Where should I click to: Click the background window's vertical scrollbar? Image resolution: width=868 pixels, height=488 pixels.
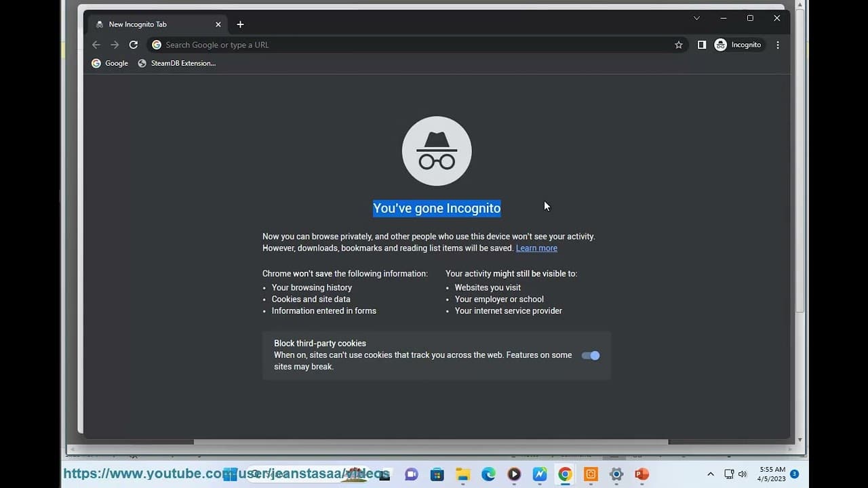click(x=800, y=163)
